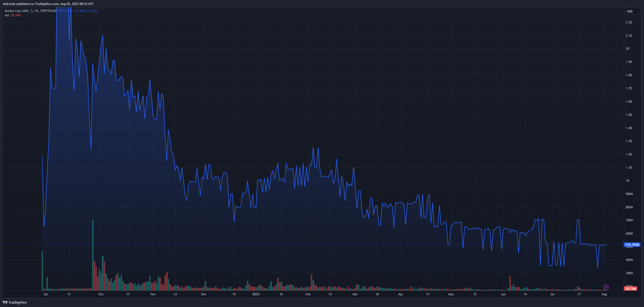Click the Oct label on time axis

pos(101,294)
